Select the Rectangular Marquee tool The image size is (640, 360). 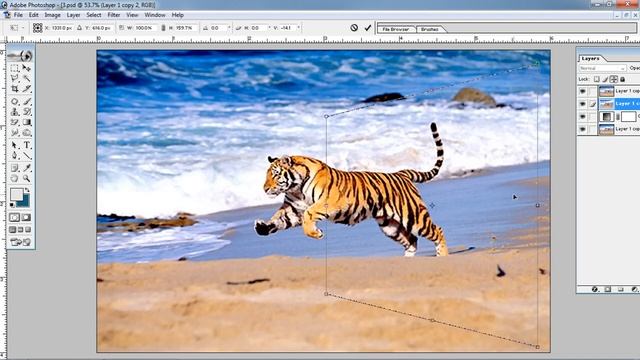(15, 68)
